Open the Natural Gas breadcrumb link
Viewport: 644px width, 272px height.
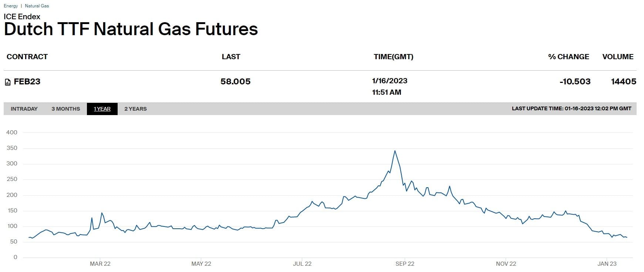[x=37, y=6]
